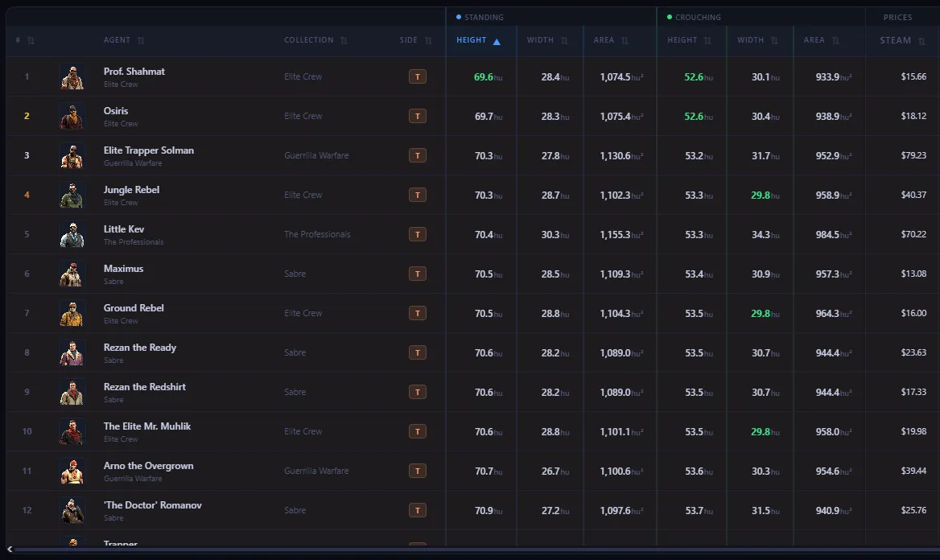Click the sort icon next to Agent header
This screenshot has width=940, height=560.
141,40
